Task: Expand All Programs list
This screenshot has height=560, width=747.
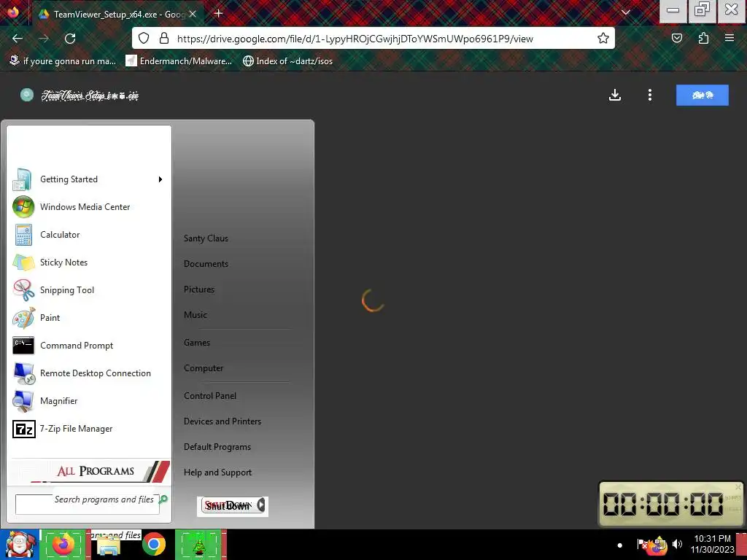Action: (x=89, y=471)
